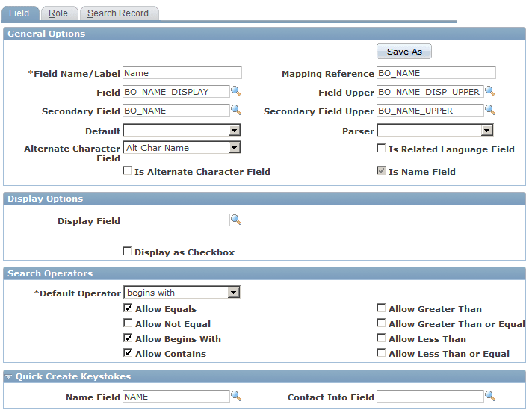The image size is (532, 410).
Task: Enable the Is Related Language Field checkbox
Action: click(x=381, y=148)
